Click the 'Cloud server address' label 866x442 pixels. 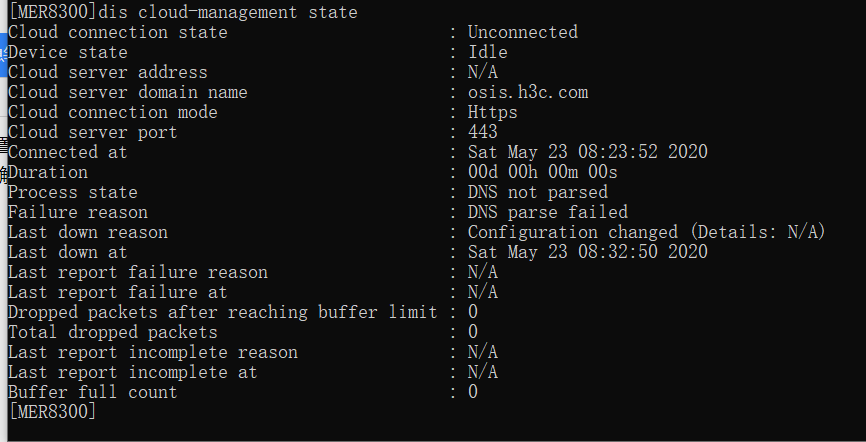pyautogui.click(x=108, y=72)
